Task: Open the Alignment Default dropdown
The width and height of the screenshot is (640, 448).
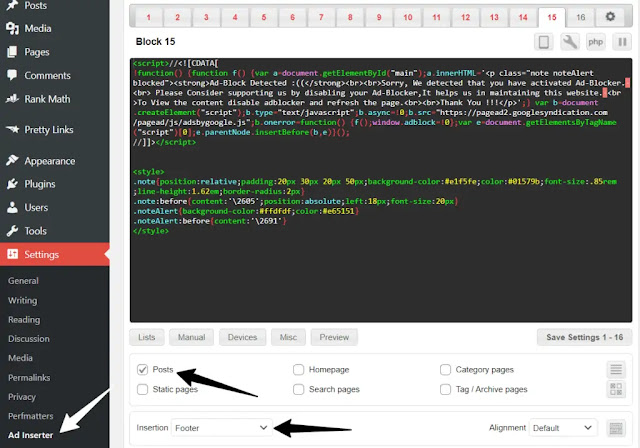Action: click(563, 428)
